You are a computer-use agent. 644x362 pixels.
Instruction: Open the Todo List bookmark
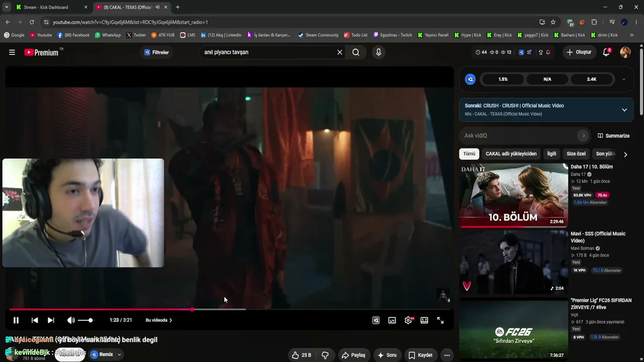pos(356,35)
